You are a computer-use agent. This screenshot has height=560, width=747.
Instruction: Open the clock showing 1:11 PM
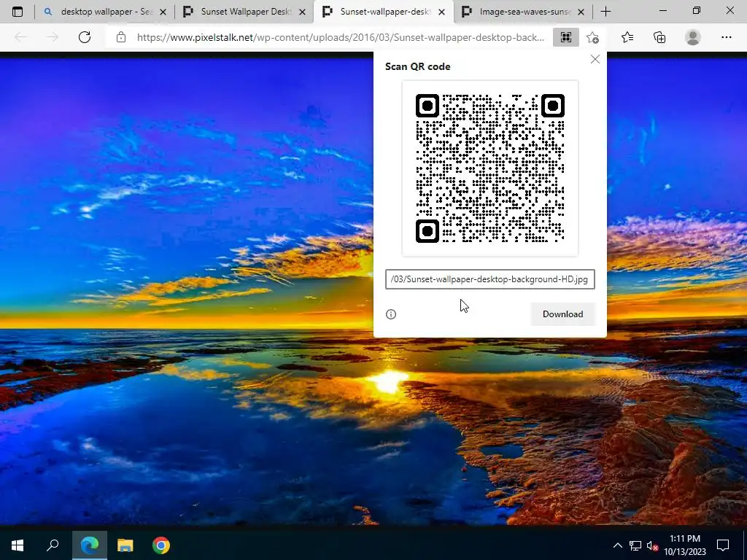click(684, 545)
